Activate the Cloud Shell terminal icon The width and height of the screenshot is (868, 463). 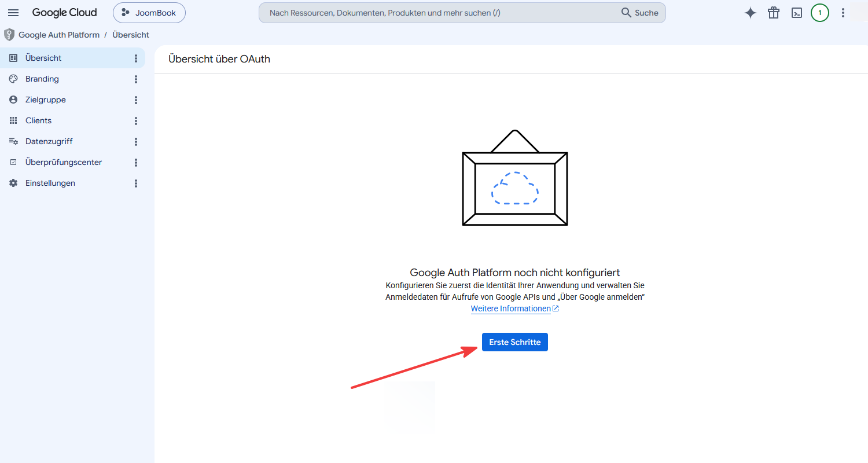(797, 13)
